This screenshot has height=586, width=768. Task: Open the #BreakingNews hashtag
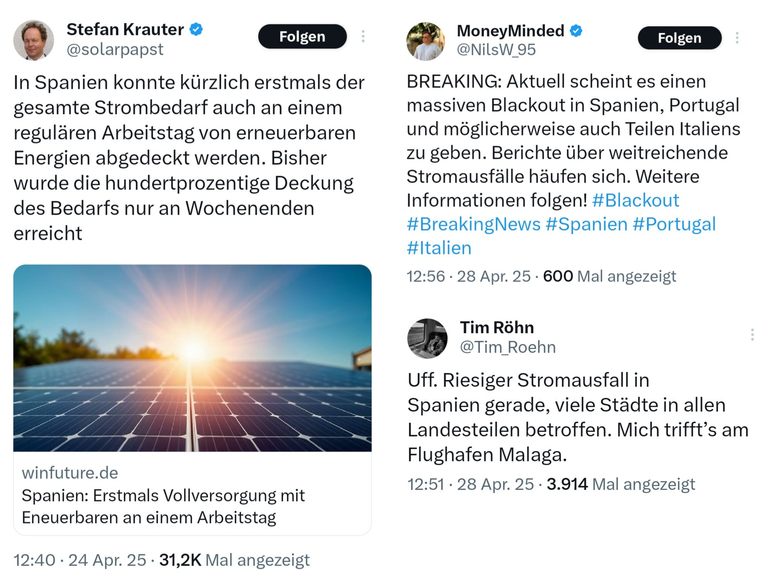pyautogui.click(x=474, y=224)
